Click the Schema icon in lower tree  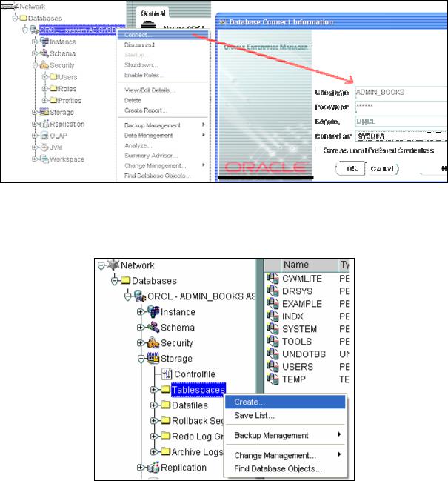click(x=153, y=327)
